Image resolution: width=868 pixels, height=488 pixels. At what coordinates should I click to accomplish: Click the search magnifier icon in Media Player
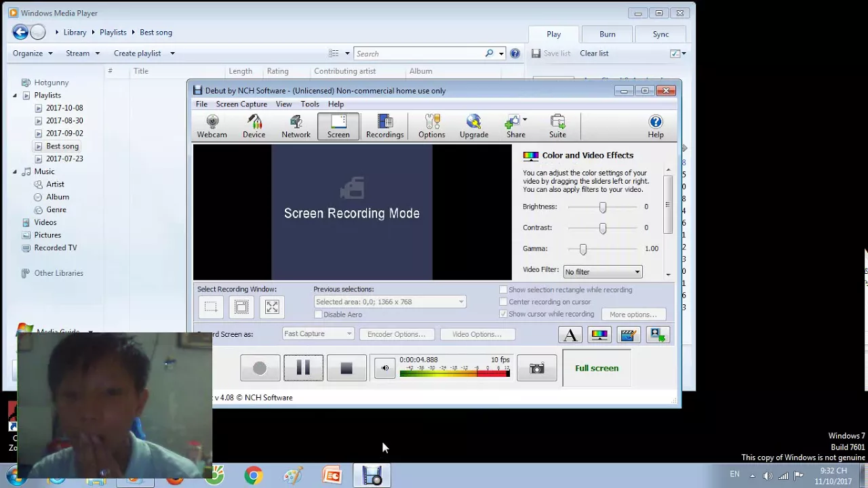(x=490, y=54)
